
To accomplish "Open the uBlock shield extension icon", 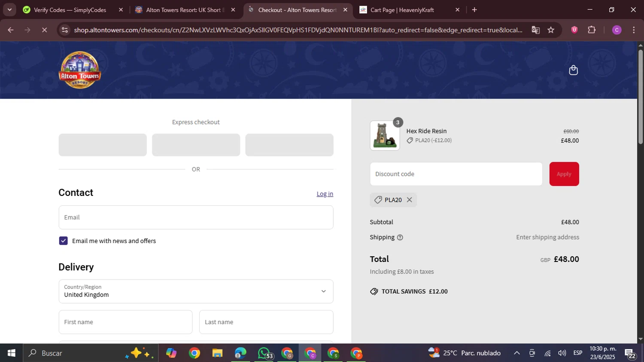I will tap(574, 30).
